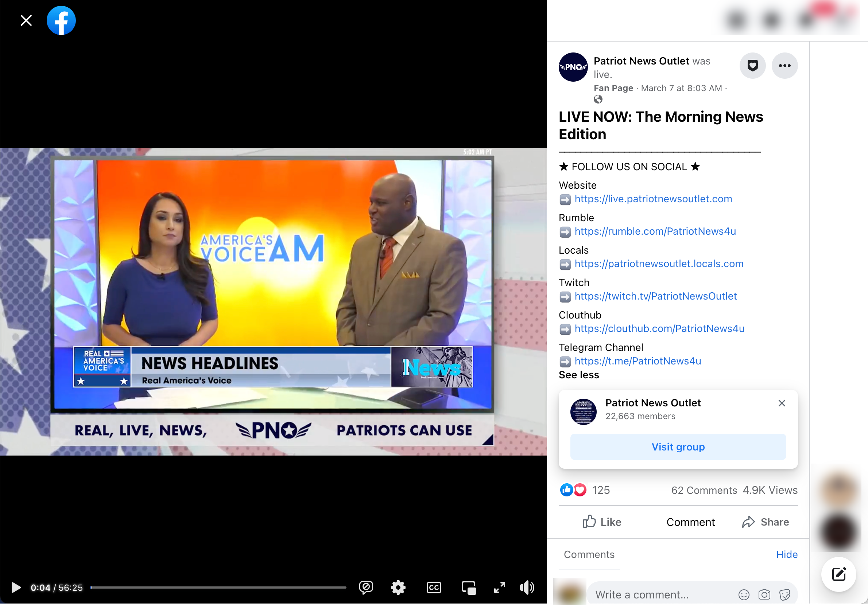Open the three-dot post options menu
Viewport: 868px width, 605px height.
coord(784,66)
